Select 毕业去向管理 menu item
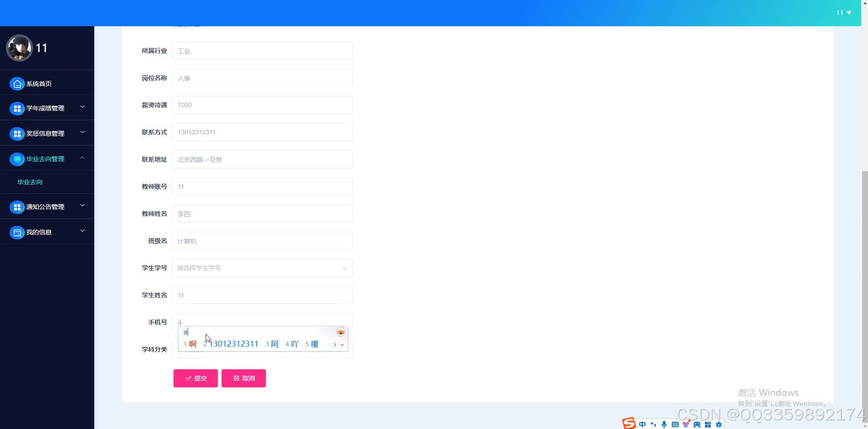Viewport: 868px width, 429px height. (x=47, y=159)
